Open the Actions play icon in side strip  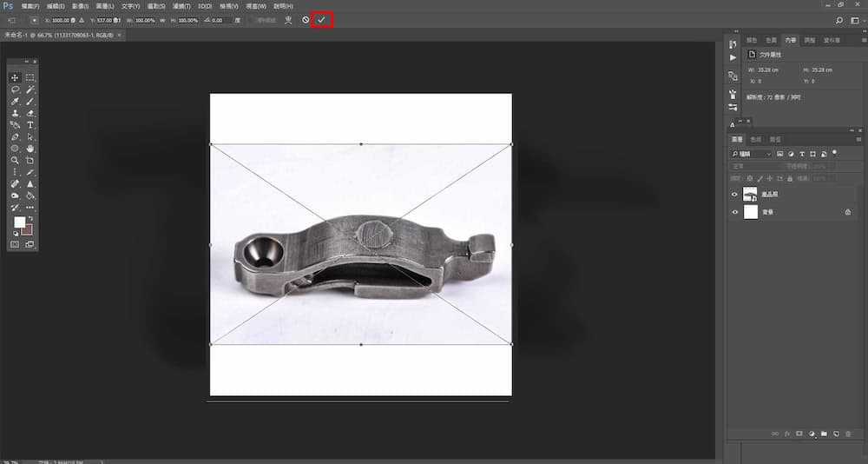tap(733, 57)
